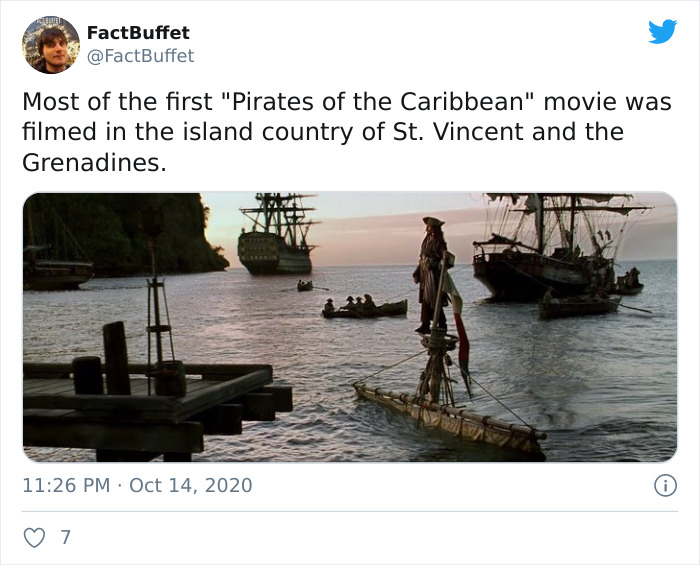The height and width of the screenshot is (565, 700).
Task: Open the info circle icon
Action: [x=663, y=486]
